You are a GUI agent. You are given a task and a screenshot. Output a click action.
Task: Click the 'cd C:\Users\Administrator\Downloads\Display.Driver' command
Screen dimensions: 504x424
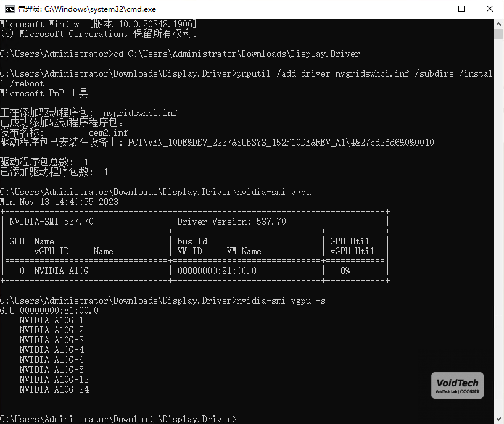(237, 54)
